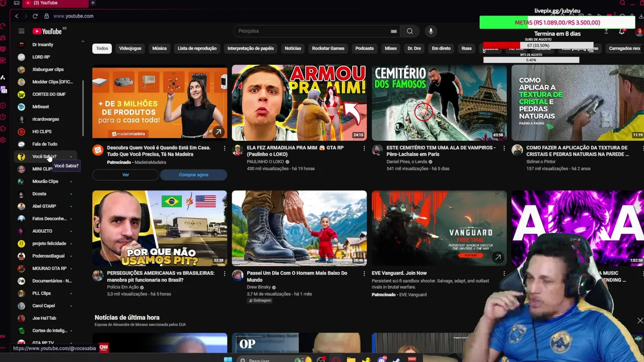
Task: Select the Interpretação de papéis chip
Action: point(251,48)
